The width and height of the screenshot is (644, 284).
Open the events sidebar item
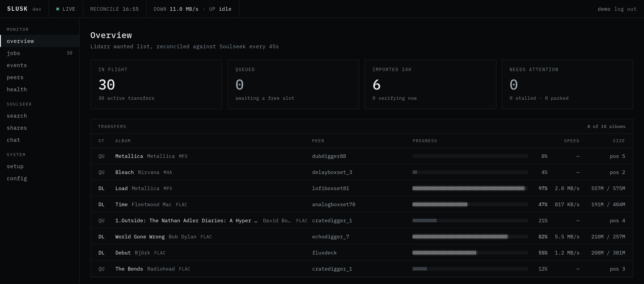coord(39,65)
